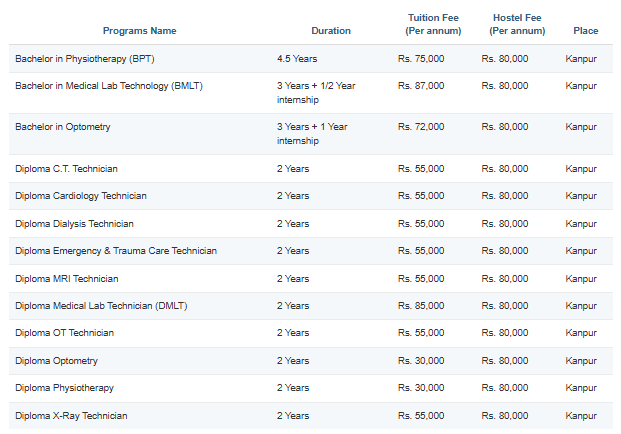Click Diploma Physiotherapy's Rs. 30,000 tuition fee
The height and width of the screenshot is (434, 621).
point(421,388)
